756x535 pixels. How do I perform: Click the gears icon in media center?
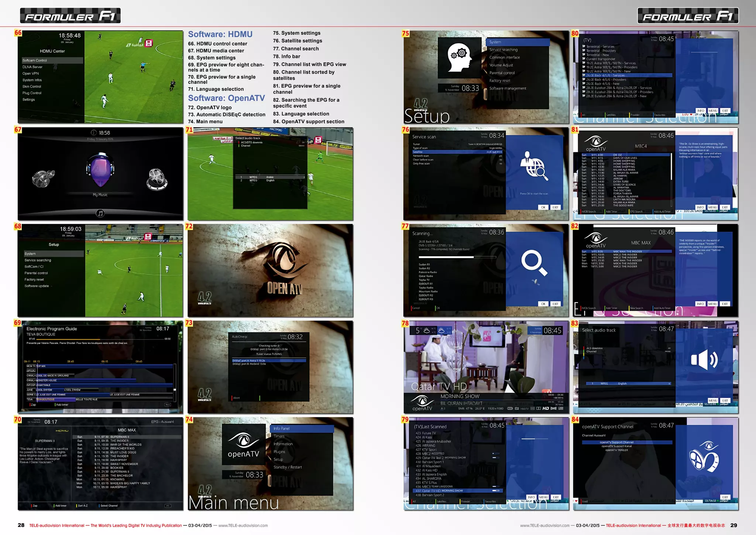pos(43,178)
